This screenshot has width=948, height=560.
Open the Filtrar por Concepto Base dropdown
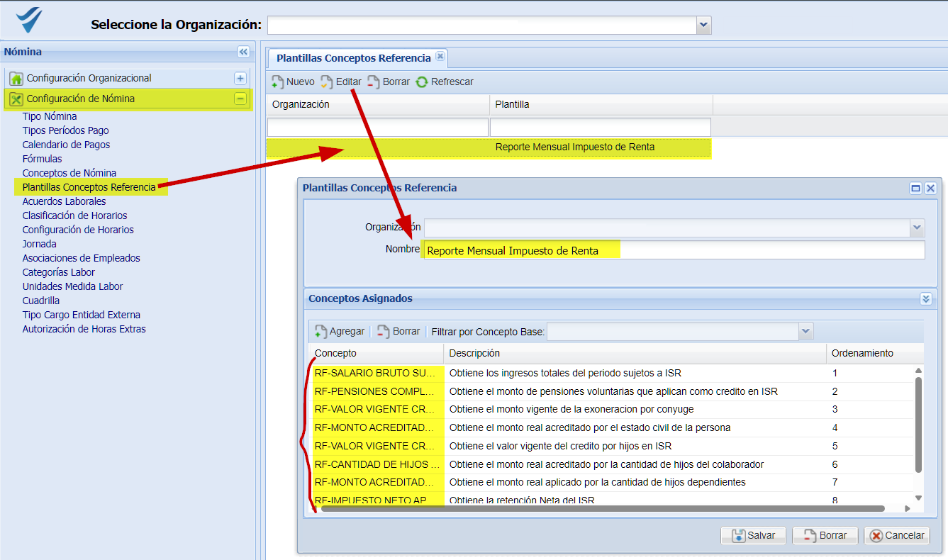pyautogui.click(x=805, y=331)
